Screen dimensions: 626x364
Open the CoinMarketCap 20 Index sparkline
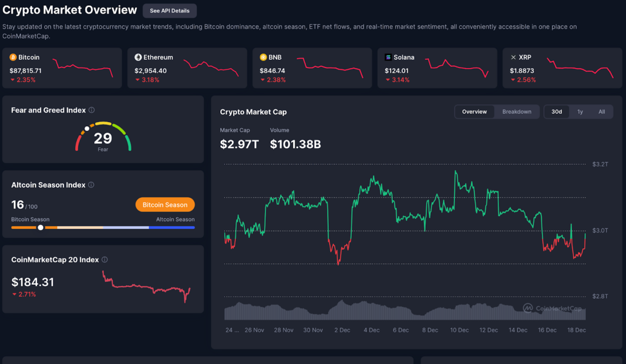146,286
